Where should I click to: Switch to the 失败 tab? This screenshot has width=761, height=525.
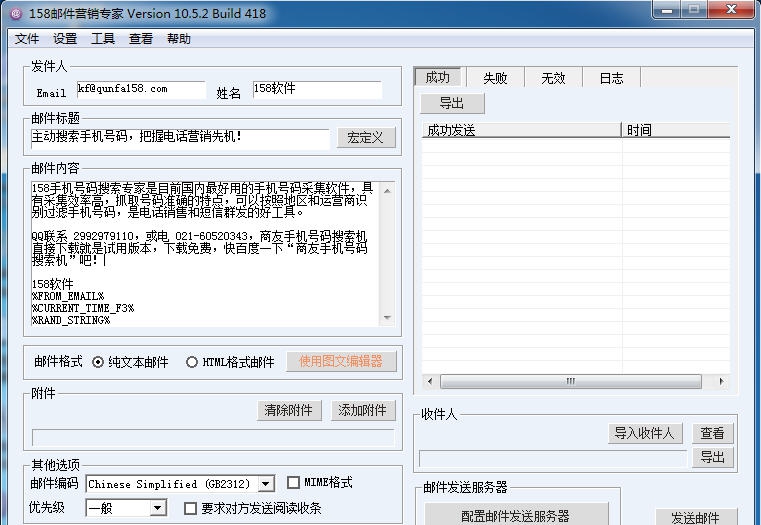[x=495, y=78]
